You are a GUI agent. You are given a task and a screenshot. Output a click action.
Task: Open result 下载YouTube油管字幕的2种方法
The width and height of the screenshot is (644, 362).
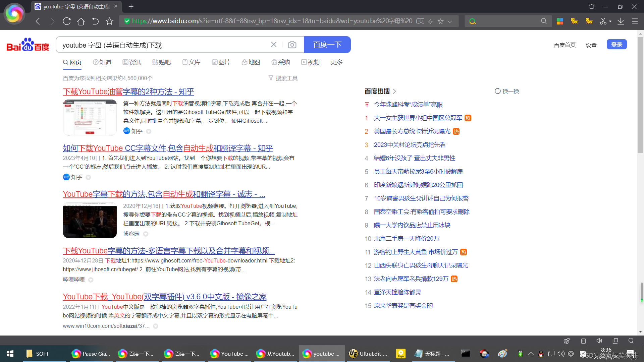pos(128,92)
